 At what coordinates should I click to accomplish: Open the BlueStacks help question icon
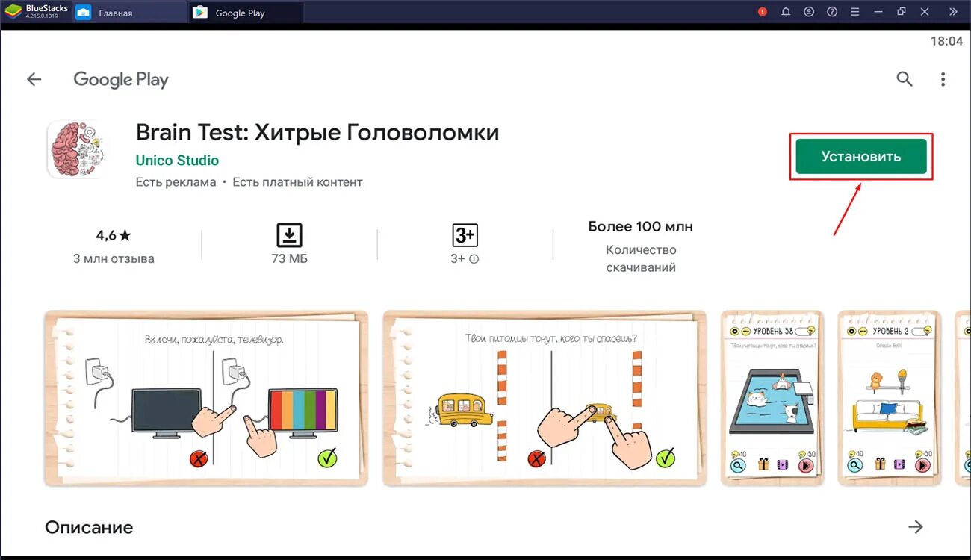tap(832, 12)
